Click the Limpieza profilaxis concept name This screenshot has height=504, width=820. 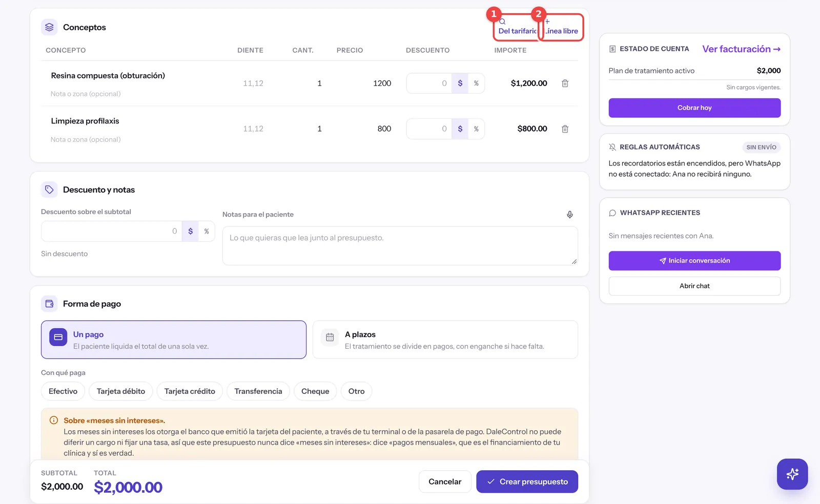click(85, 121)
